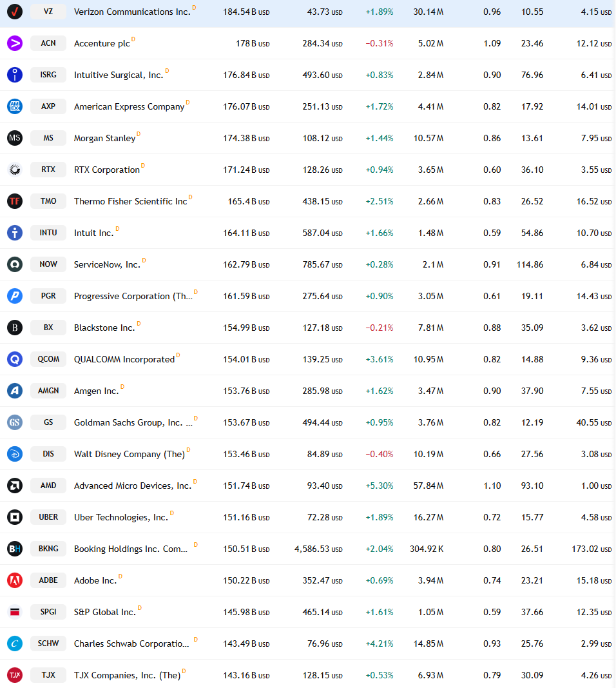This screenshot has width=616, height=688.
Task: Open Walt Disney Company (The) link
Action: (130, 454)
